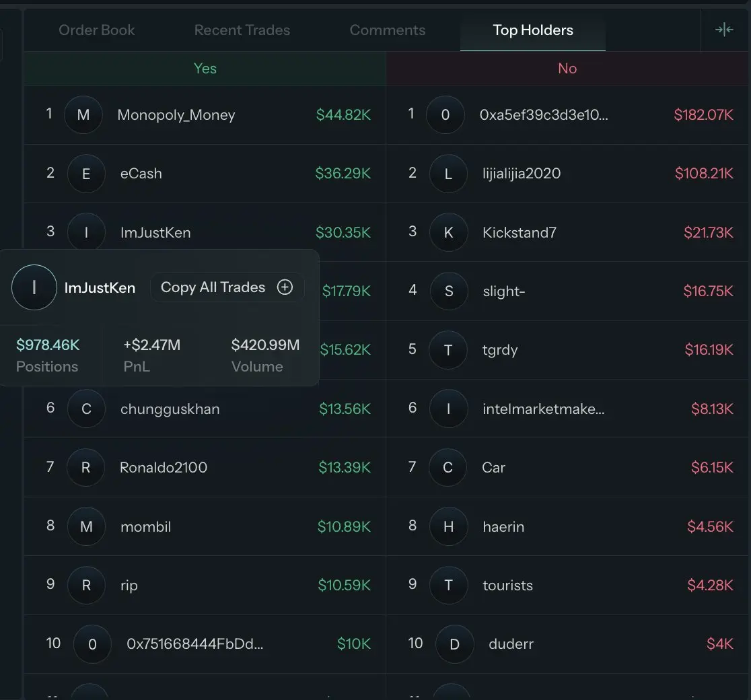Click intelmarketmake... avatar icon

pos(448,409)
